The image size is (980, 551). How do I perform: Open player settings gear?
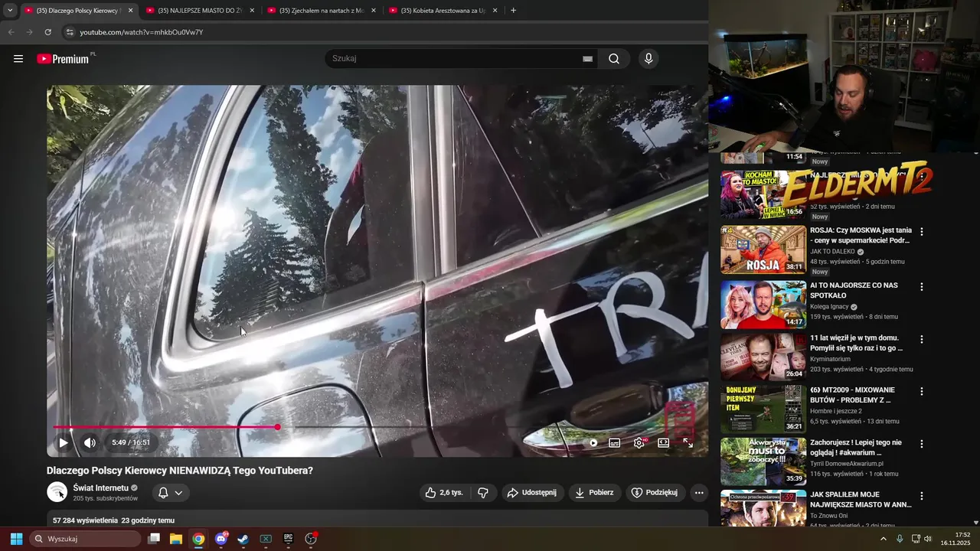(x=639, y=442)
